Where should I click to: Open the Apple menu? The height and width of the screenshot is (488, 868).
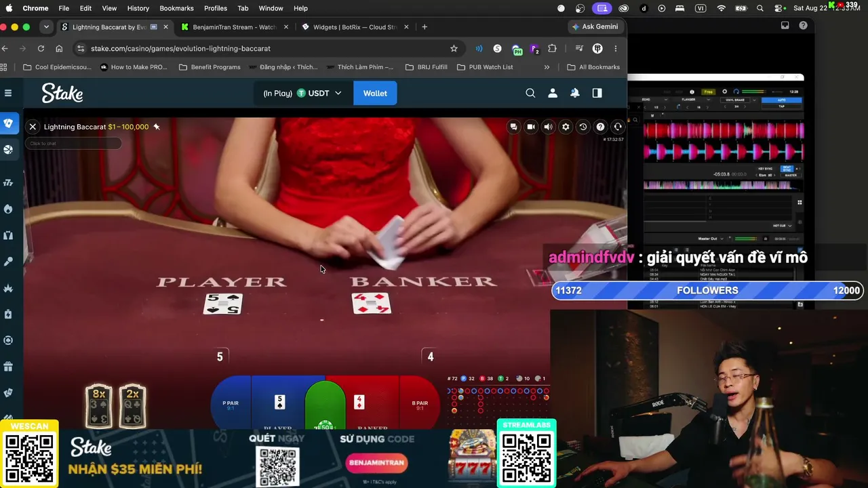9,8
